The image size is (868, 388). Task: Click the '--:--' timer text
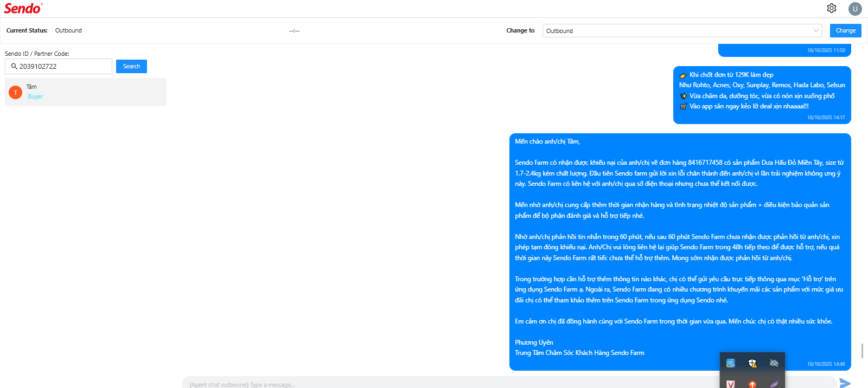(294, 31)
